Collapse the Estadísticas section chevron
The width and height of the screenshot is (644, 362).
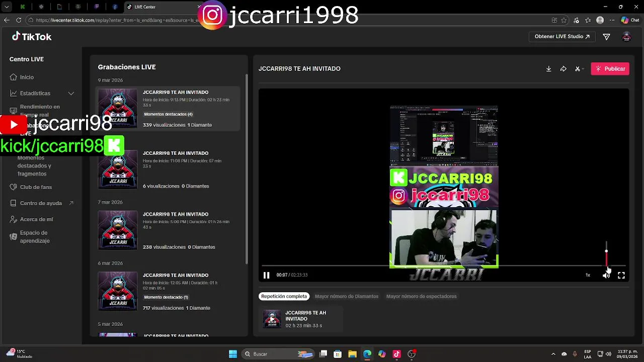point(71,93)
